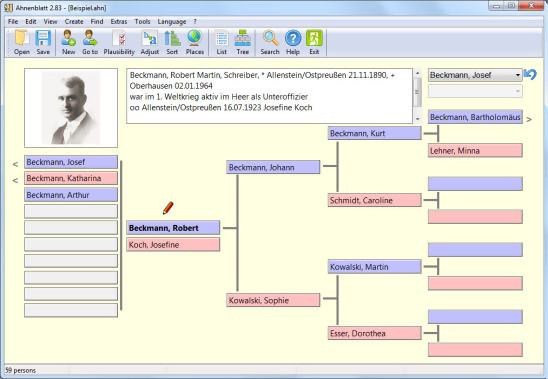This screenshot has height=379, width=548.
Task: Select grandmother Schmidt, Caroline
Action: (374, 200)
